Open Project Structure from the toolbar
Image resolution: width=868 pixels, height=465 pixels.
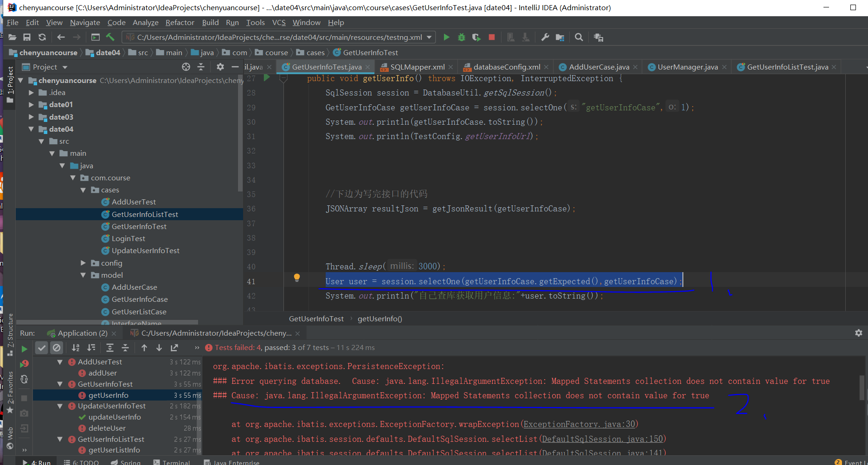[x=560, y=37]
